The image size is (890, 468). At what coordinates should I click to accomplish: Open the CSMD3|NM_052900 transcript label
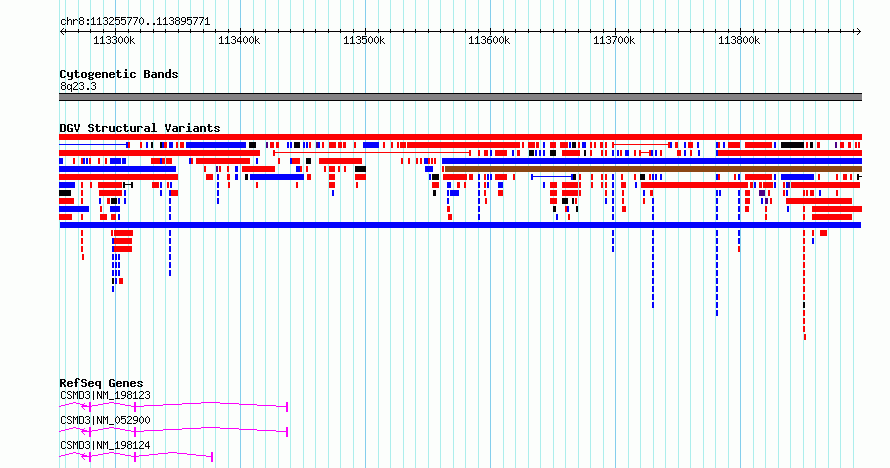(x=105, y=420)
